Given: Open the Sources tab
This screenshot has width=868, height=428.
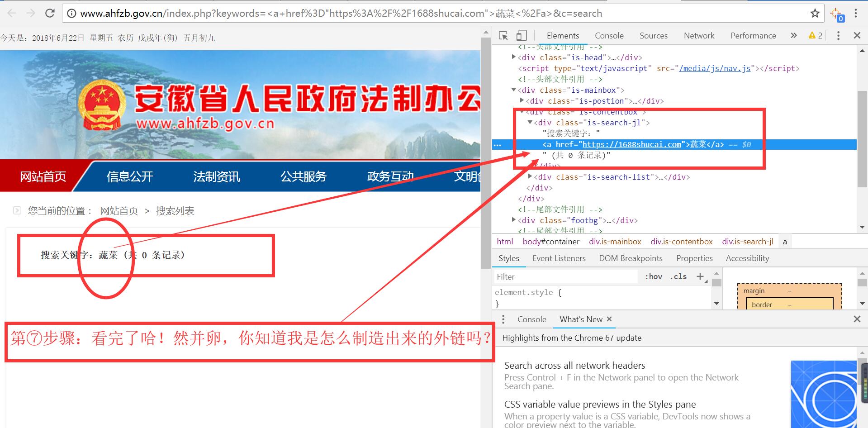Looking at the screenshot, I should pos(653,36).
